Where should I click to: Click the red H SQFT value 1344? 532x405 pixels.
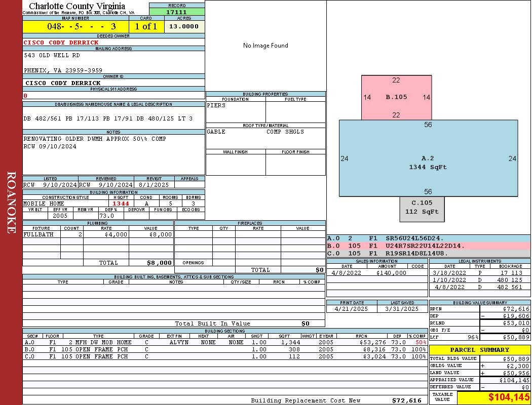click(x=121, y=204)
